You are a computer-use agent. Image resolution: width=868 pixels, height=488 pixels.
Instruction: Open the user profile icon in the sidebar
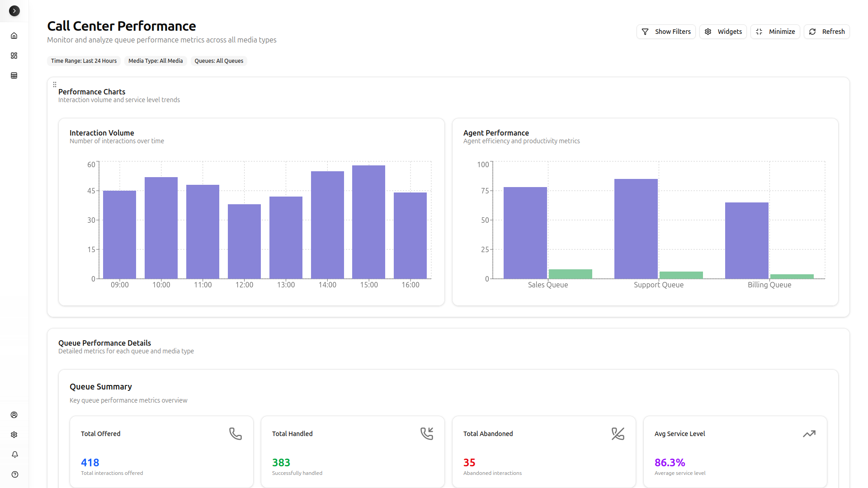14,415
